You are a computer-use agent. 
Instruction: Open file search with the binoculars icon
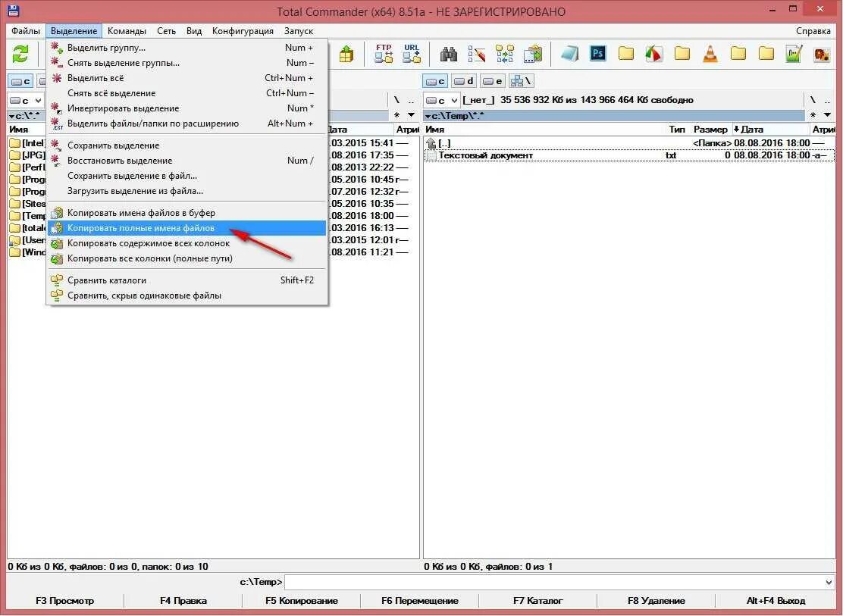[448, 54]
